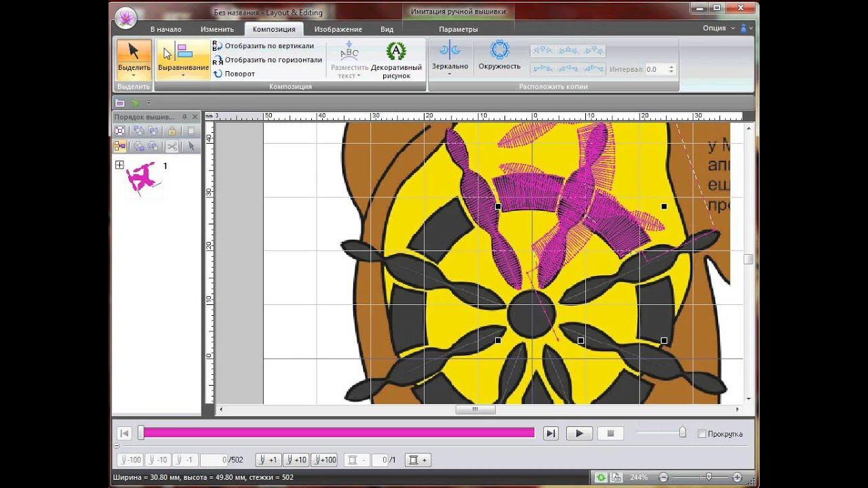Screen dimensions: 868x488
Task: Click the zoom slider in status bar
Action: 709,477
